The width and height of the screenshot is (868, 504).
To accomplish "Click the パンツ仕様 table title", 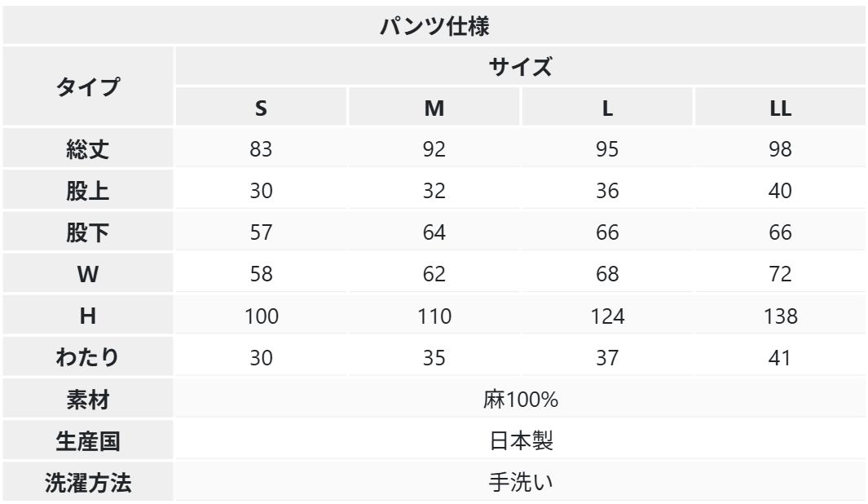I will 434,25.
